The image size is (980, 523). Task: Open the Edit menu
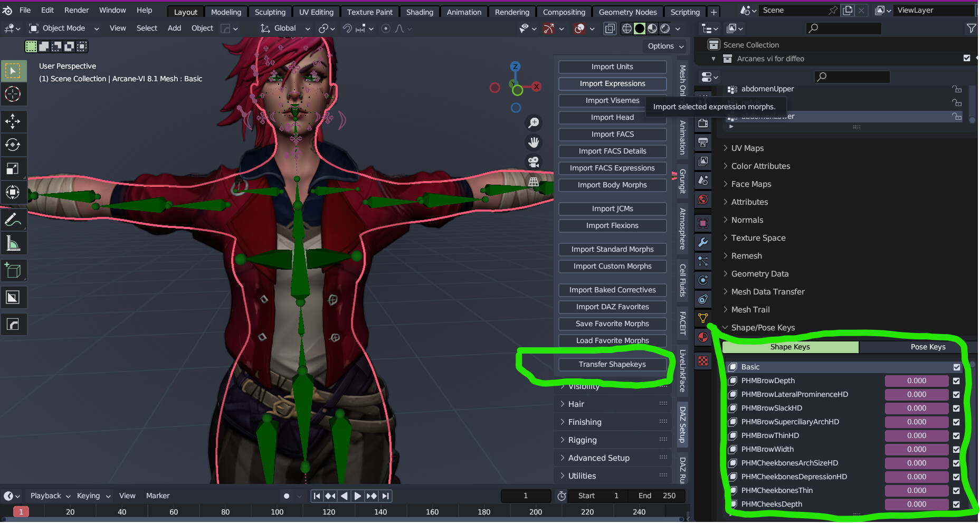pos(47,10)
